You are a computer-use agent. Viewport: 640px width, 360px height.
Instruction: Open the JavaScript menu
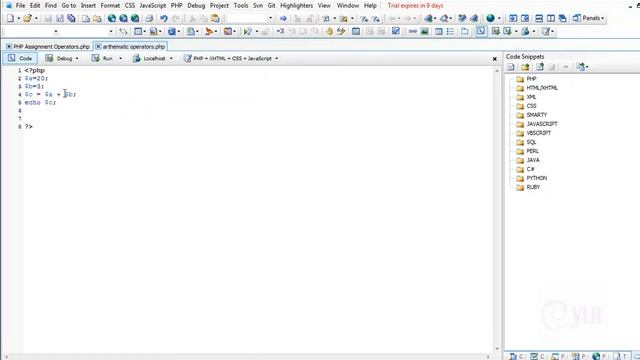click(153, 6)
